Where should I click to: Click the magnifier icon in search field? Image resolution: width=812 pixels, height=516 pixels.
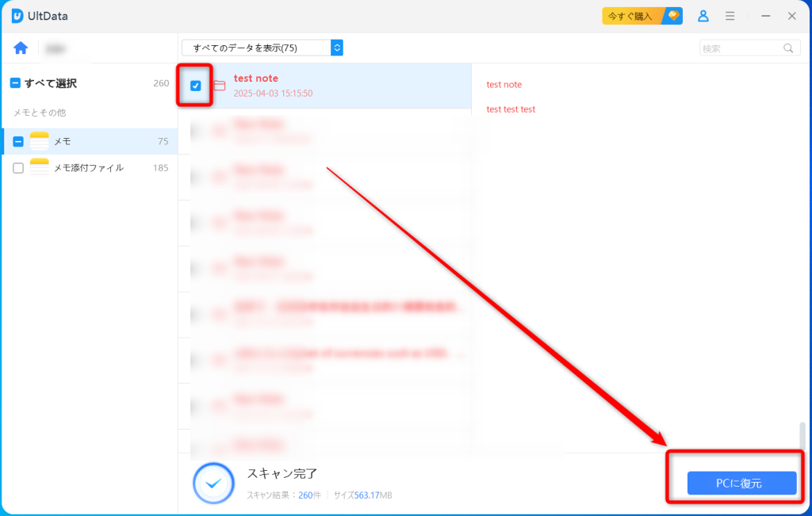point(787,48)
